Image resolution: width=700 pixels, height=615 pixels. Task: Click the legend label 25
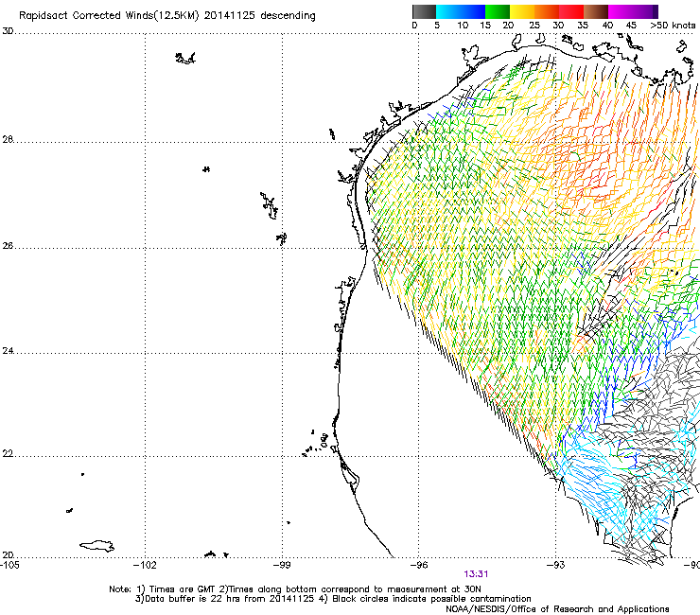tap(534, 25)
